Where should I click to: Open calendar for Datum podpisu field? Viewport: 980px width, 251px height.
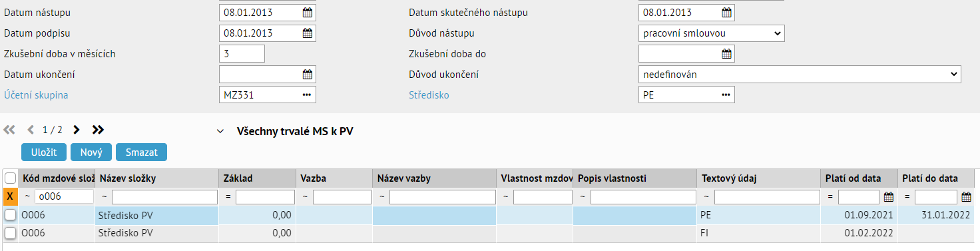pyautogui.click(x=307, y=33)
